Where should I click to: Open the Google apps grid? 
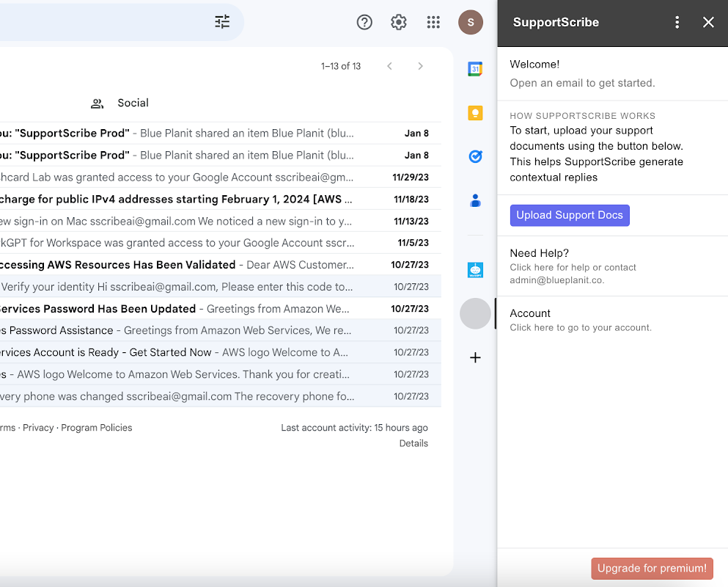point(433,22)
